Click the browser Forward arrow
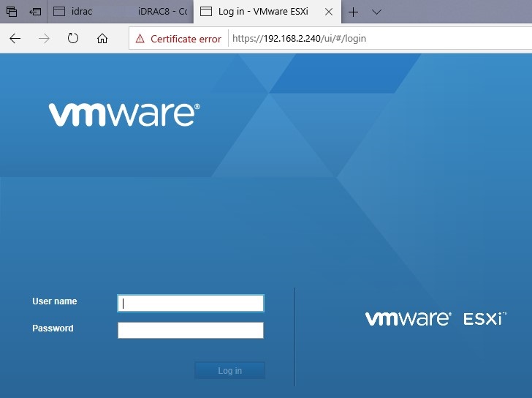This screenshot has width=532, height=398. [44, 38]
